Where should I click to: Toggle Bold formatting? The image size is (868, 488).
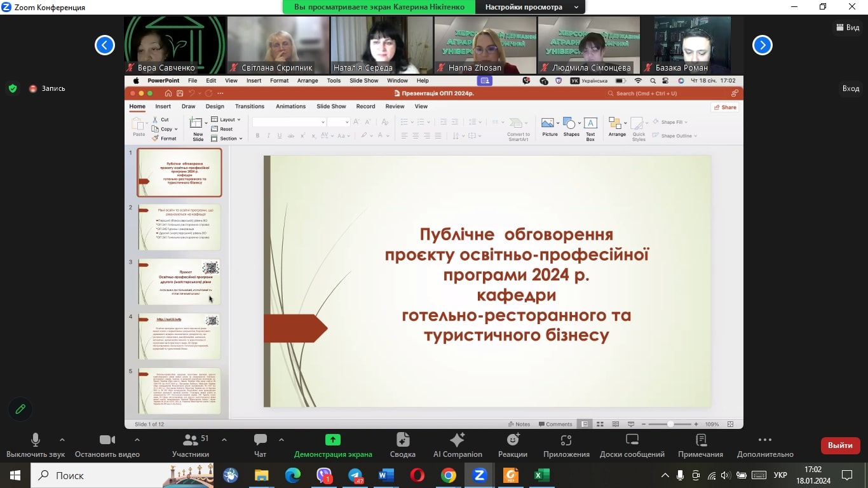coord(257,135)
